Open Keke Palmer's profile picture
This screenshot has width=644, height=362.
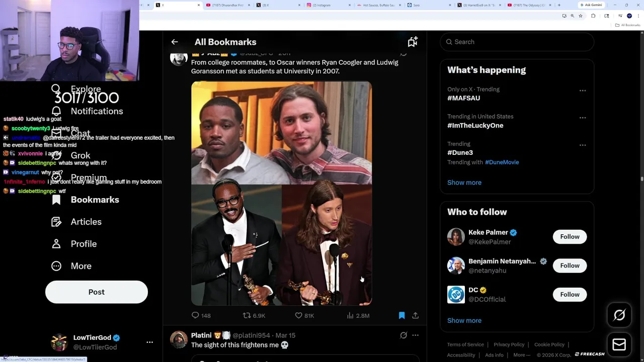(x=456, y=237)
